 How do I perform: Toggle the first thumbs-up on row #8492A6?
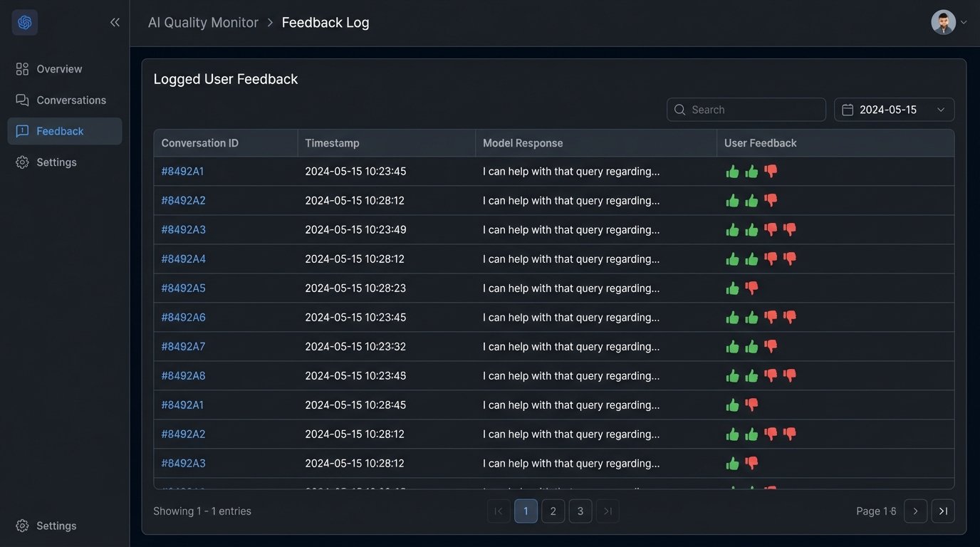[732, 317]
